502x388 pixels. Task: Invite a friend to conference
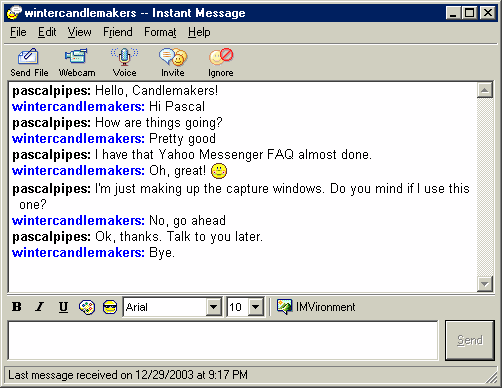(x=173, y=62)
